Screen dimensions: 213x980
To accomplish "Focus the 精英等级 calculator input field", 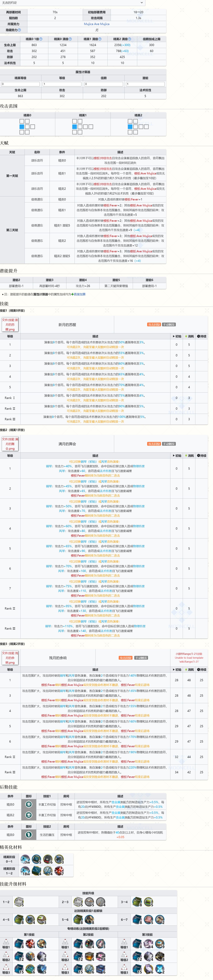I will point(20,84).
